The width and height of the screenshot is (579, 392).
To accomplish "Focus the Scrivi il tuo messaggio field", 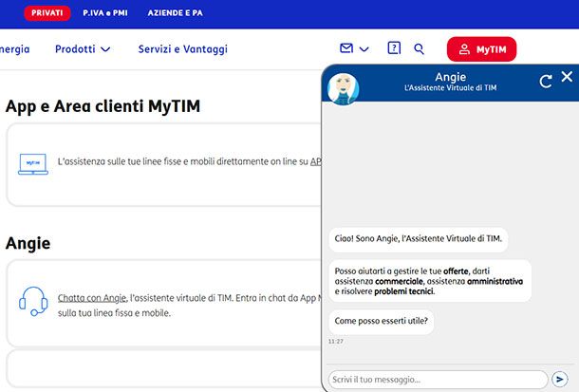I will pos(438,379).
